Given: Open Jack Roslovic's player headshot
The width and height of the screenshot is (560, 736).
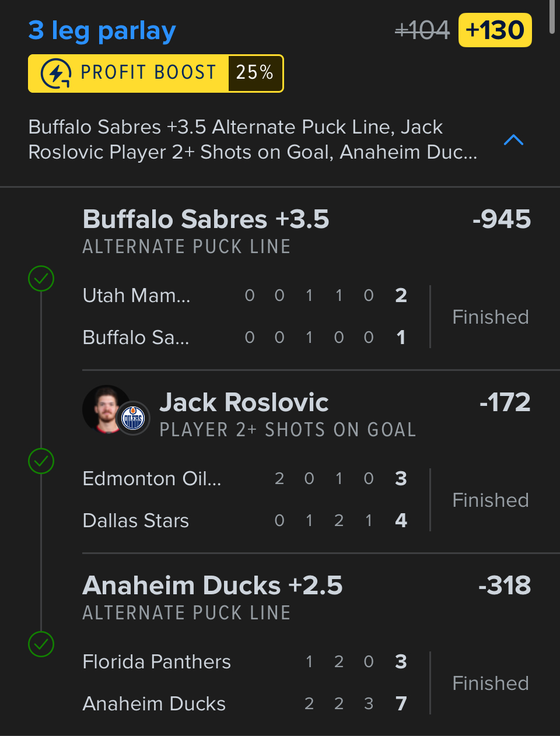Looking at the screenshot, I should click(104, 408).
